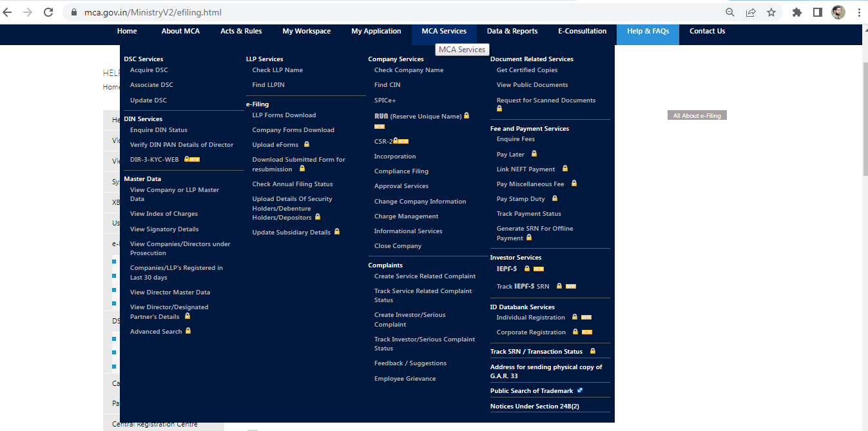Screen dimensions: 868x431
Task: Click lock icon next to Update Subsidiary Details
Action: (x=337, y=231)
